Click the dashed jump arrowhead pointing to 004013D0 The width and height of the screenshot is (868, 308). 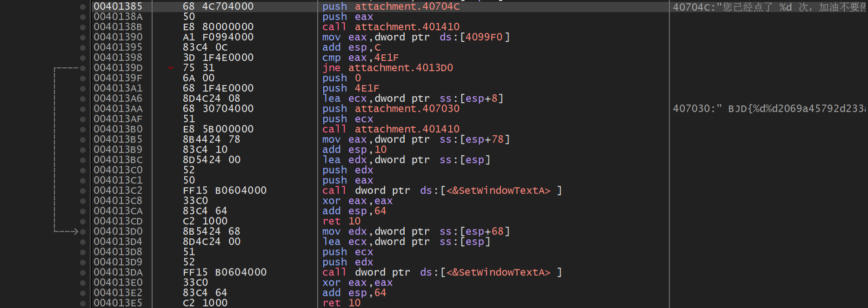[x=74, y=231]
